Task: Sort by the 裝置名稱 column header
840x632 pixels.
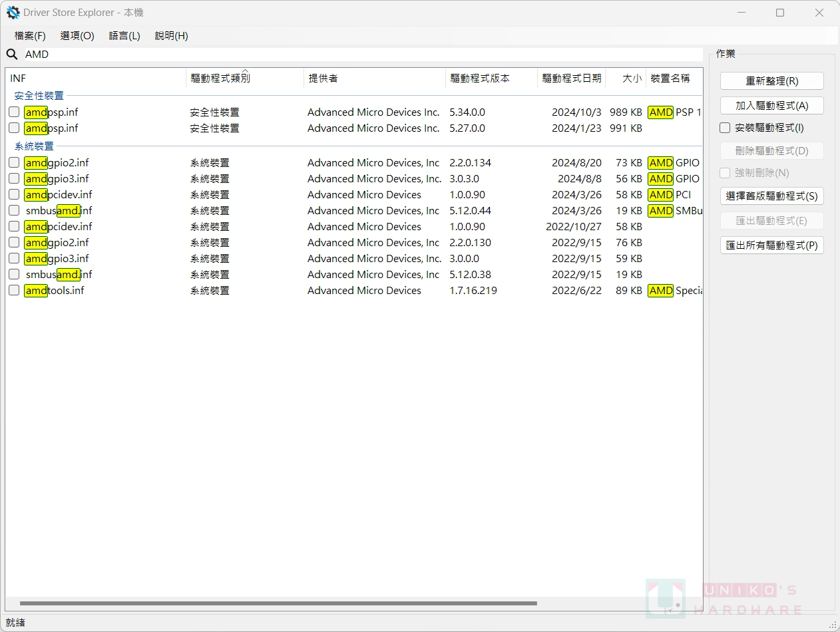Action: coord(674,79)
